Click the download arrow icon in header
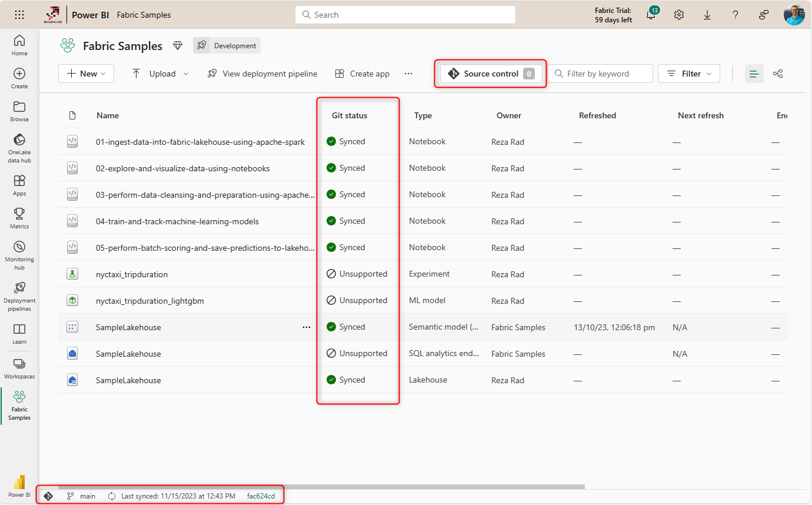Viewport: 812px width, 505px height. tap(707, 15)
